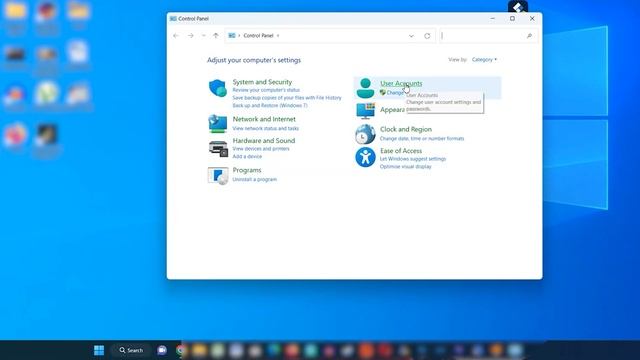Open Ease of Access category

[401, 151]
